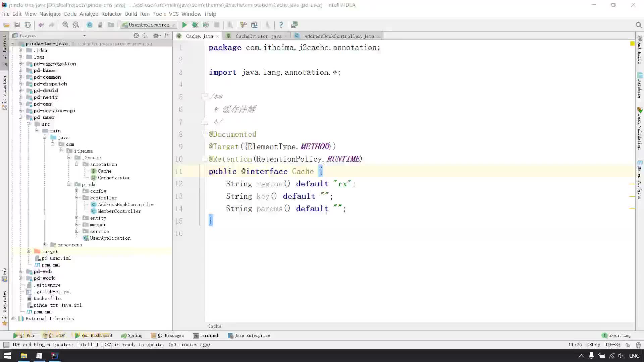Switch to AddressBookController.java tab

[339, 36]
